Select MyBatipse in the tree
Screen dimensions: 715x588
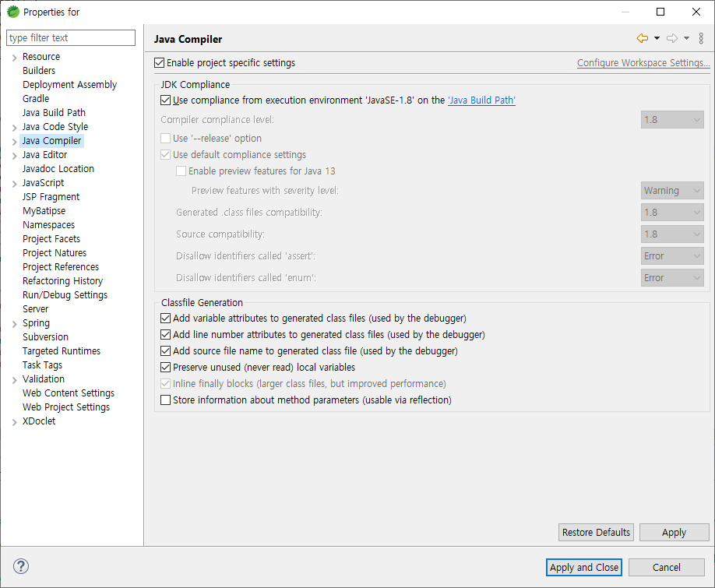(44, 211)
